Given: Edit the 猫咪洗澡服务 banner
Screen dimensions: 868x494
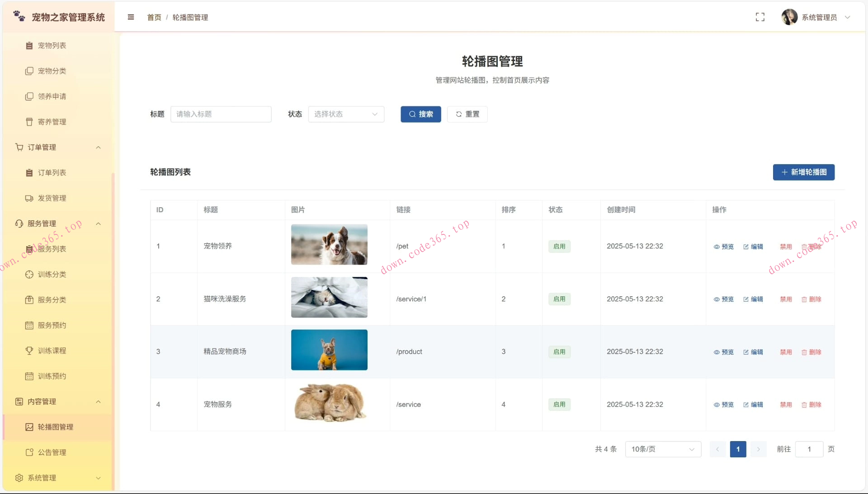Looking at the screenshot, I should [x=753, y=299].
